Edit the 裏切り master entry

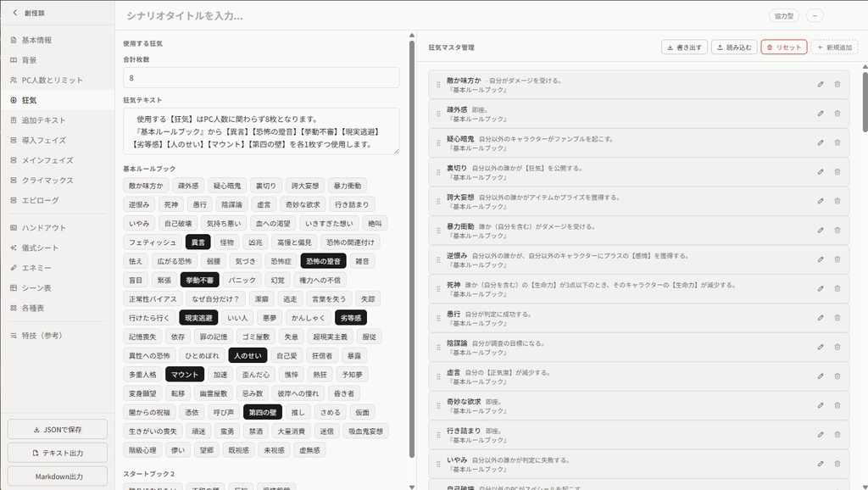pyautogui.click(x=821, y=172)
